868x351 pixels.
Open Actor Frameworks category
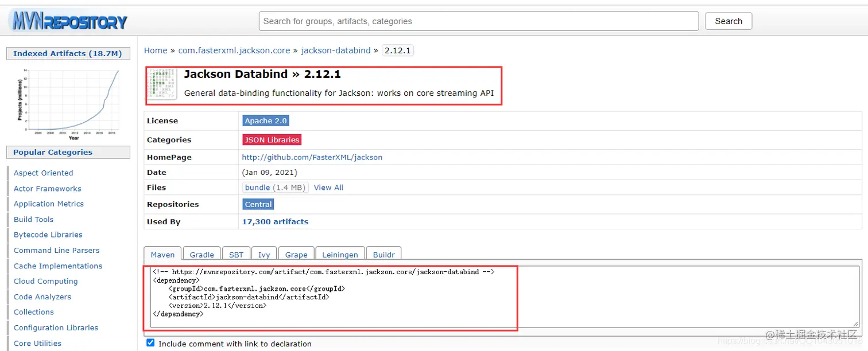click(x=48, y=189)
